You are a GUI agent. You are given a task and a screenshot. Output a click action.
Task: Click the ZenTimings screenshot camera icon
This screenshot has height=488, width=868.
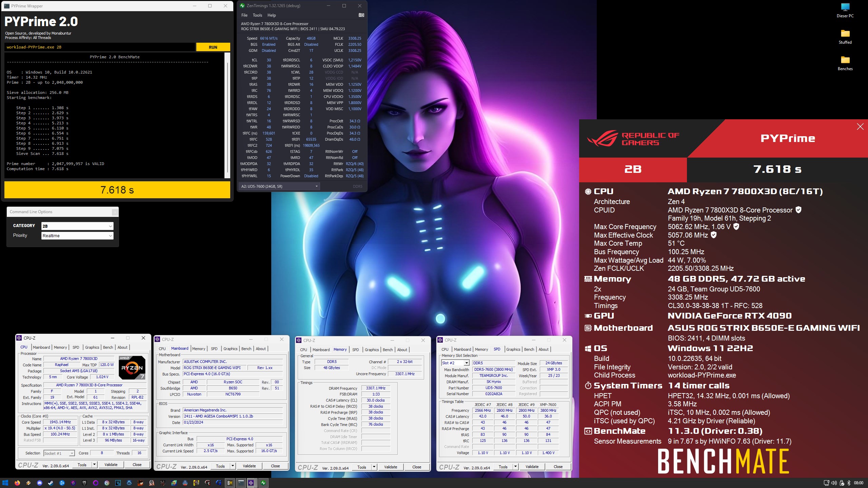361,15
